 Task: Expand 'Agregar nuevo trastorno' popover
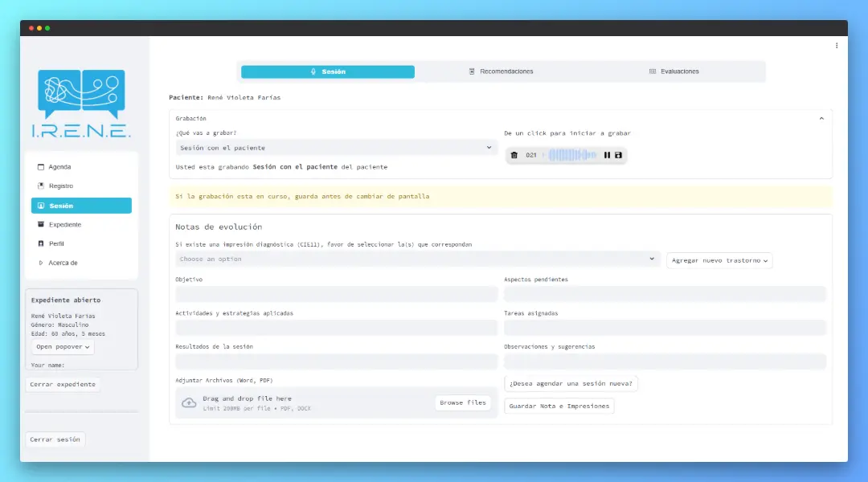719,260
